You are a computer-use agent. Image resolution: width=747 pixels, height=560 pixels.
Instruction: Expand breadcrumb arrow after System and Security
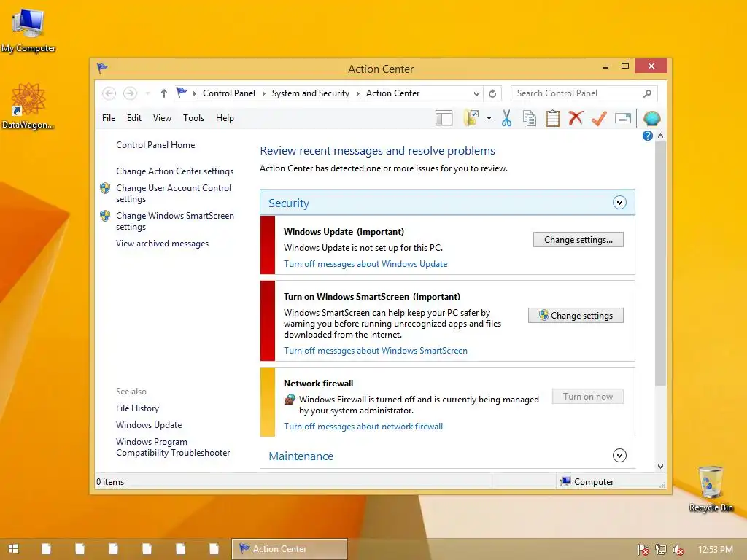pos(357,93)
